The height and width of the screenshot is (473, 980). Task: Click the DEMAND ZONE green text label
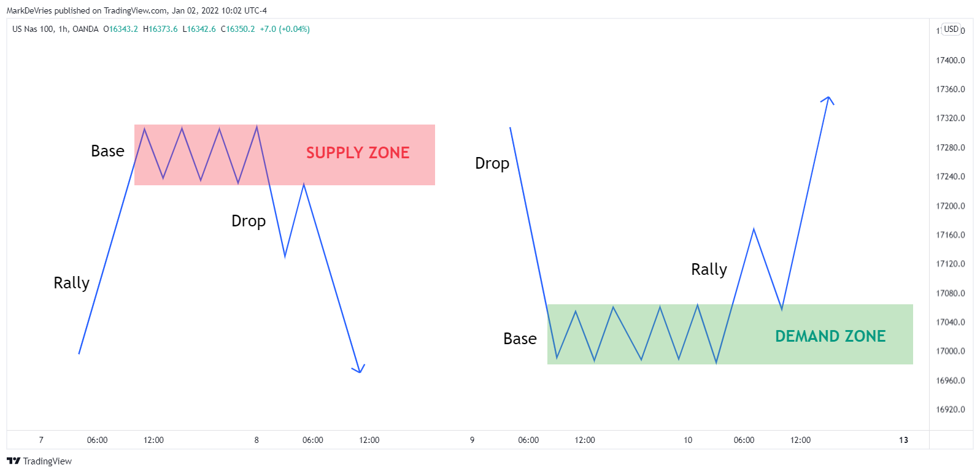pos(830,336)
